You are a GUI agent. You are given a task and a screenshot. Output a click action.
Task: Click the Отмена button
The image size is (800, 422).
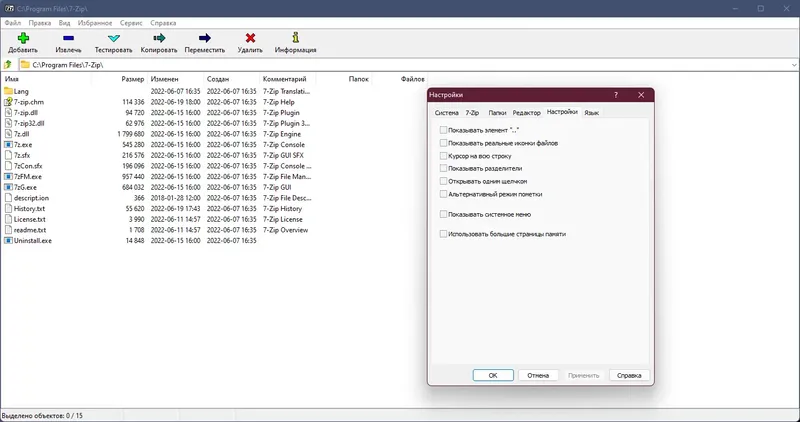click(538, 375)
